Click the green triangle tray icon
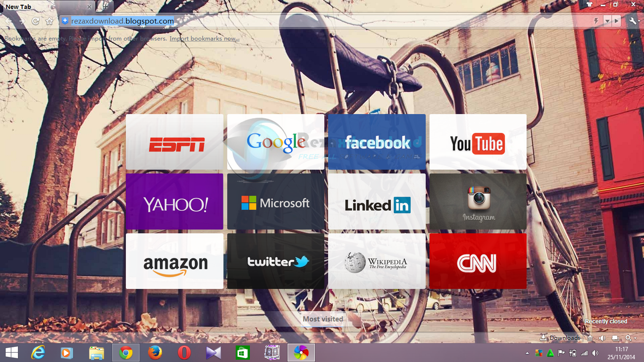 (x=550, y=353)
